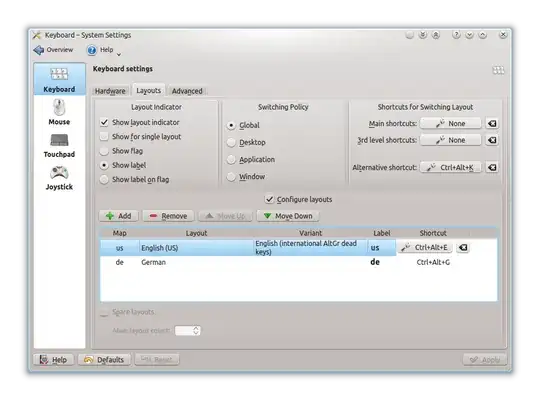The image size is (540, 400).
Task: Click the Layout column header
Action: pyautogui.click(x=196, y=233)
